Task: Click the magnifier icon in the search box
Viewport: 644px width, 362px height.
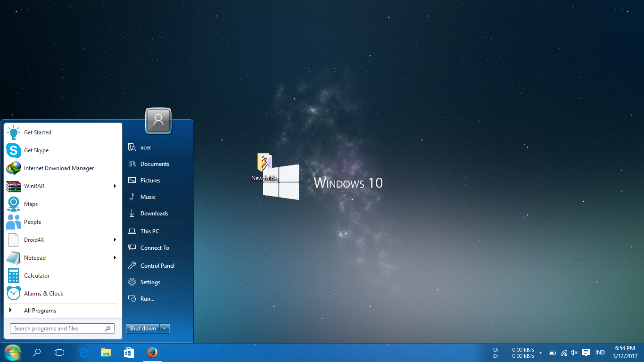Action: pyautogui.click(x=108, y=329)
